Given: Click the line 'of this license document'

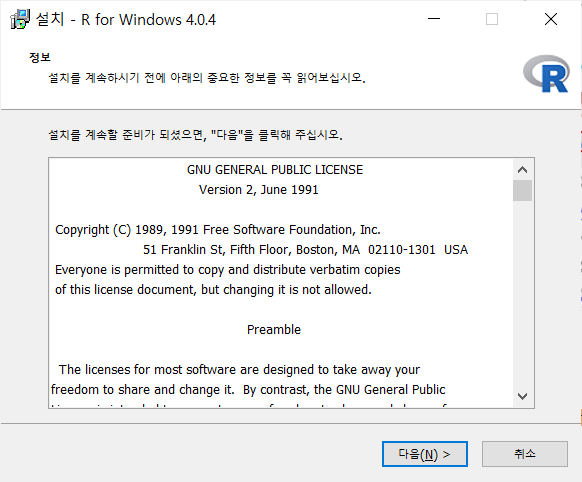Looking at the screenshot, I should [213, 290].
